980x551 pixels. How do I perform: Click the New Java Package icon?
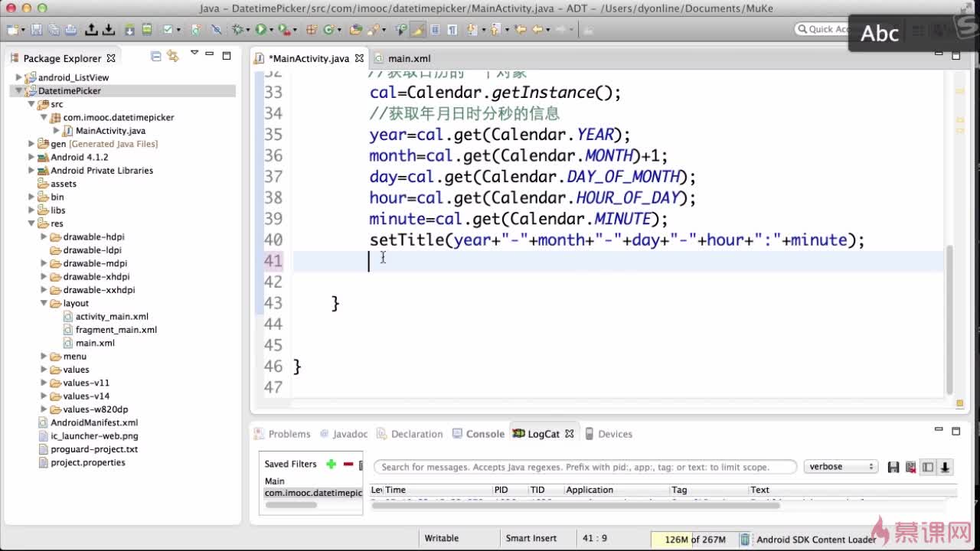(x=312, y=30)
